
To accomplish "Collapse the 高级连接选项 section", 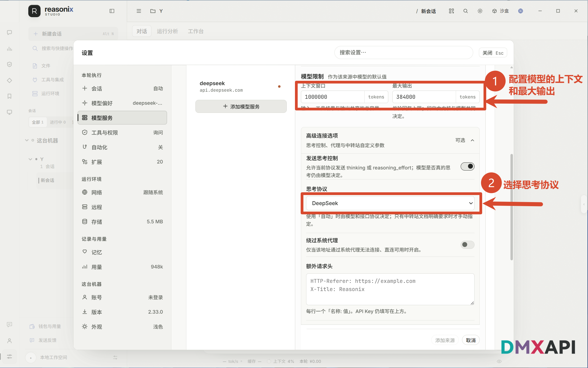I will [390, 140].
